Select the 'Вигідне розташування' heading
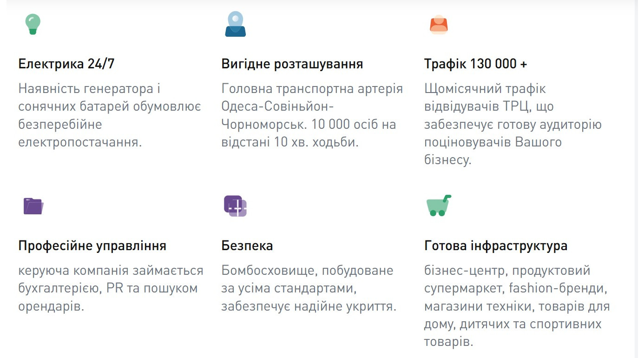 pyautogui.click(x=292, y=64)
